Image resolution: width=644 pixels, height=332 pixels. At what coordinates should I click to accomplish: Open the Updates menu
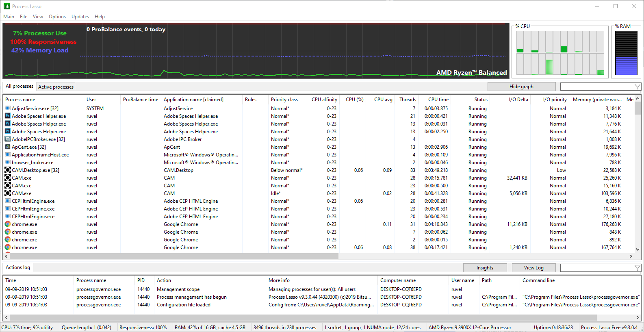pyautogui.click(x=80, y=17)
